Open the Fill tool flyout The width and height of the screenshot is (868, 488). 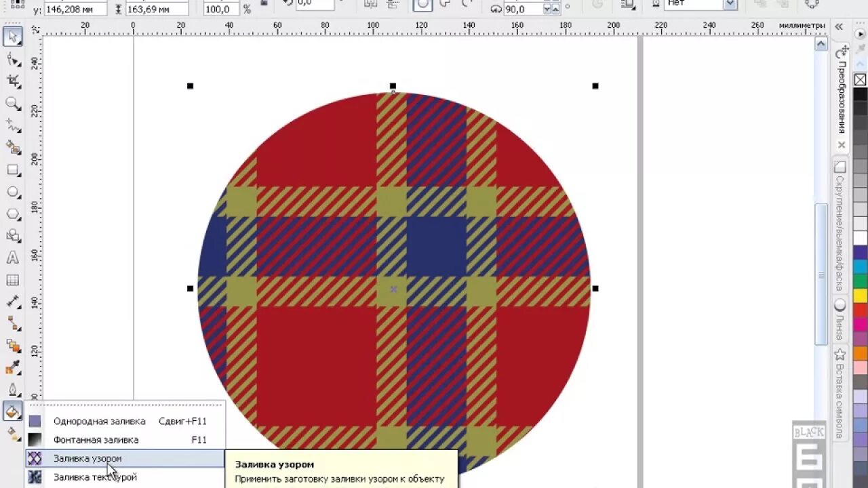pos(12,411)
